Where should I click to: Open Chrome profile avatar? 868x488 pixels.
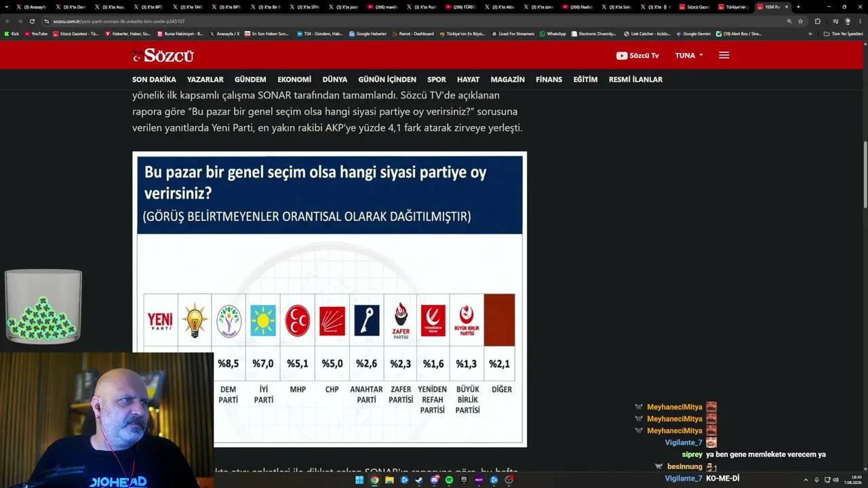point(848,21)
